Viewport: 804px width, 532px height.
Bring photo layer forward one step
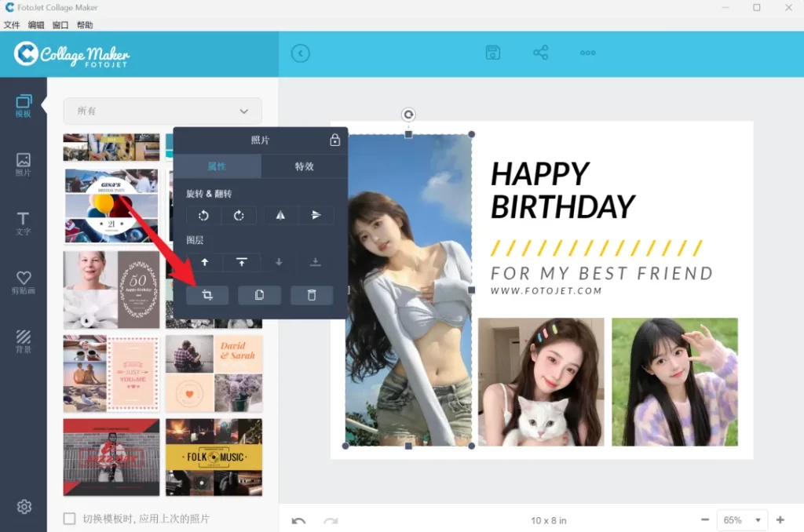click(204, 262)
